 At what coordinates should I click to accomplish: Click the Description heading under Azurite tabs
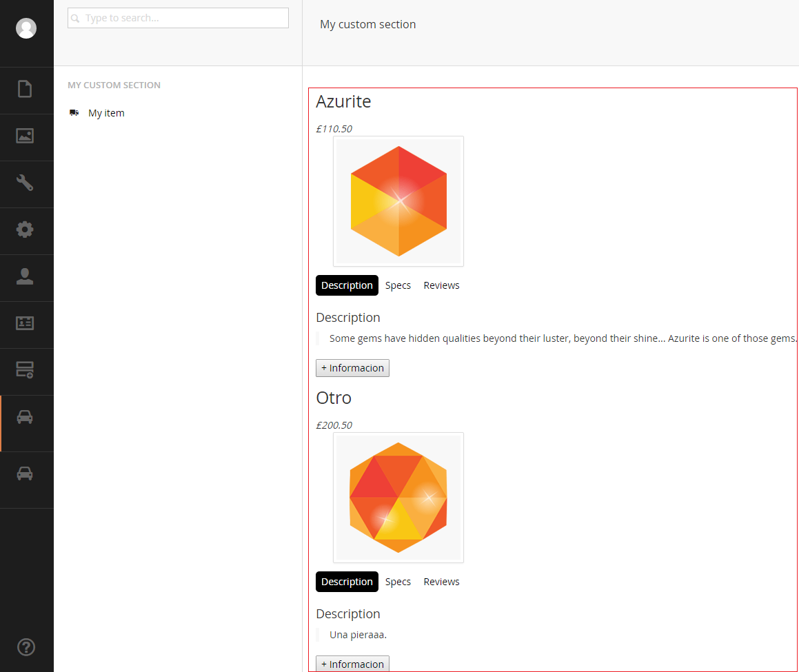click(x=348, y=318)
